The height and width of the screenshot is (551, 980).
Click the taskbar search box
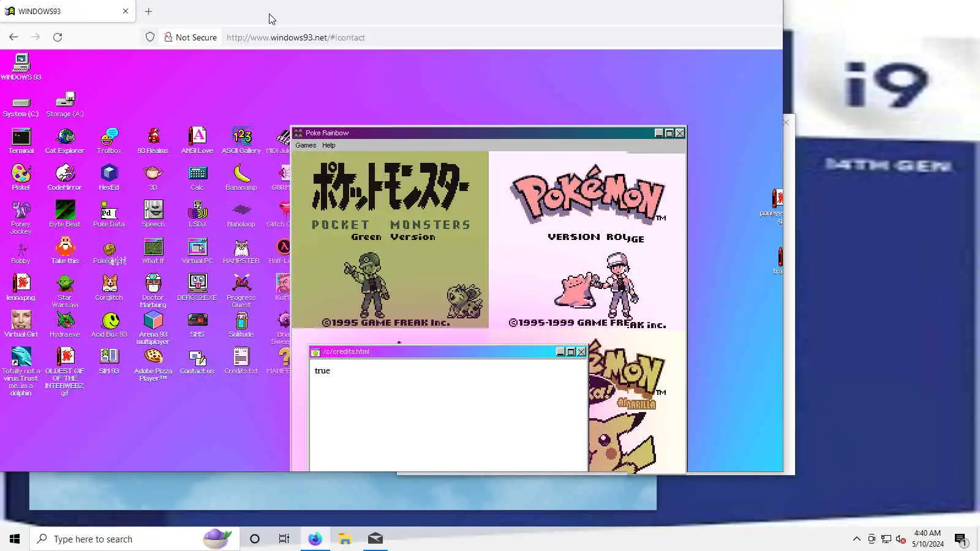tap(134, 539)
